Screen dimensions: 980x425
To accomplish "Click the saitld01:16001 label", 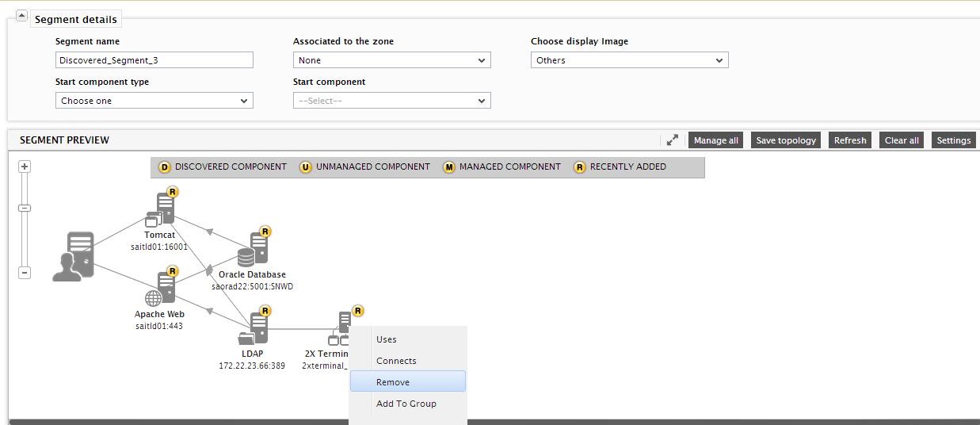I will click(x=159, y=247).
